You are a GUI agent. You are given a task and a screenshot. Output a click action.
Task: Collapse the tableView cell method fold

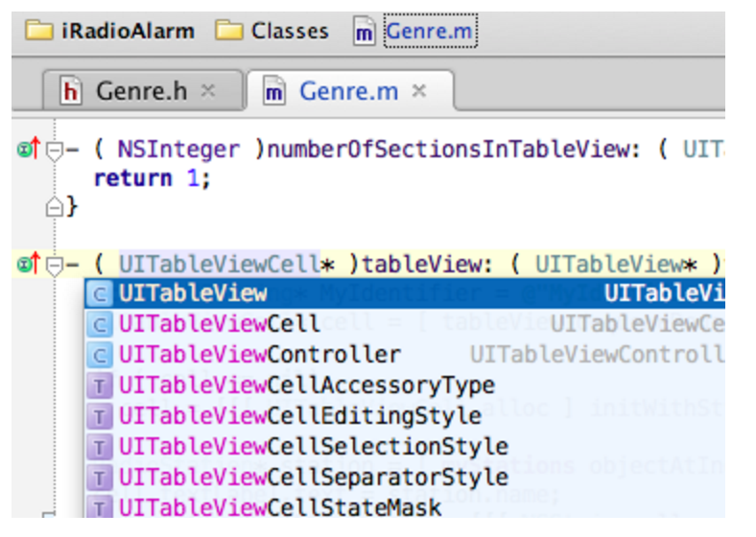coord(55,265)
